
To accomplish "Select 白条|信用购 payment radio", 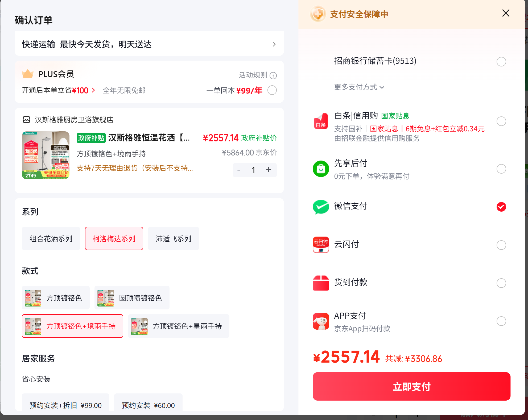I will point(501,121).
